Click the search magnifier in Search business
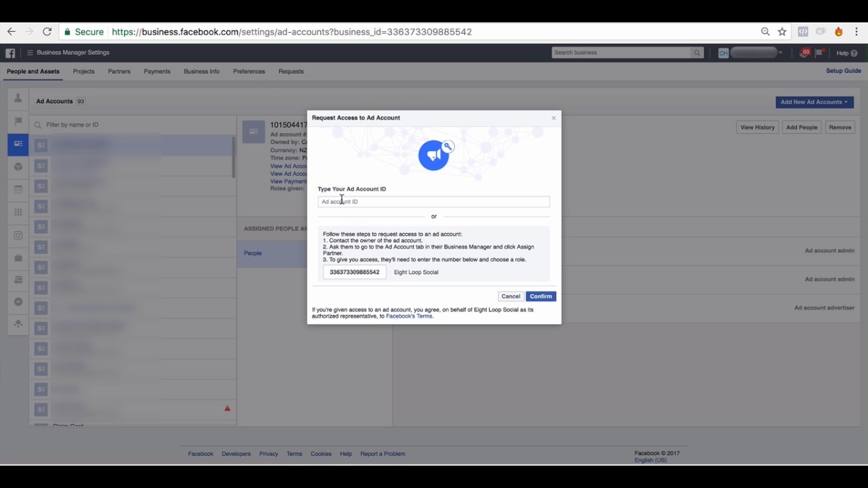 coord(696,53)
